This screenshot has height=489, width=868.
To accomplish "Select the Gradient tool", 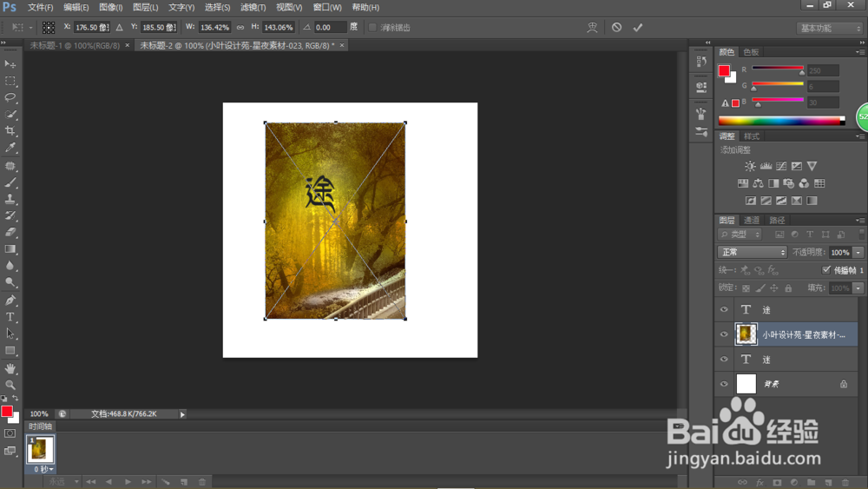I will (10, 248).
